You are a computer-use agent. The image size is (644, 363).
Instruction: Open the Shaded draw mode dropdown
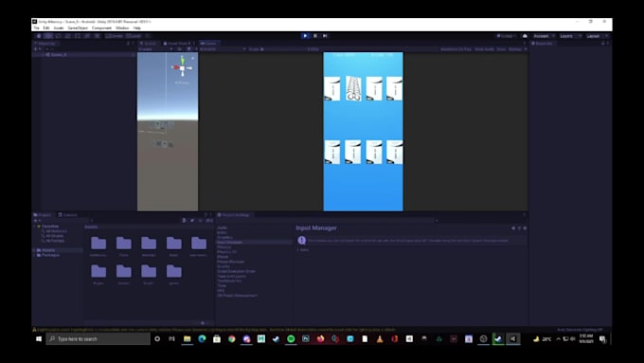155,49
